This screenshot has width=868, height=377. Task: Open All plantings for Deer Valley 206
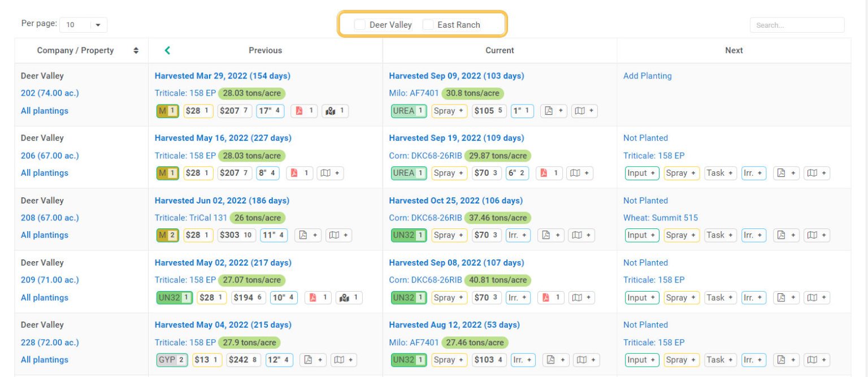pos(45,173)
